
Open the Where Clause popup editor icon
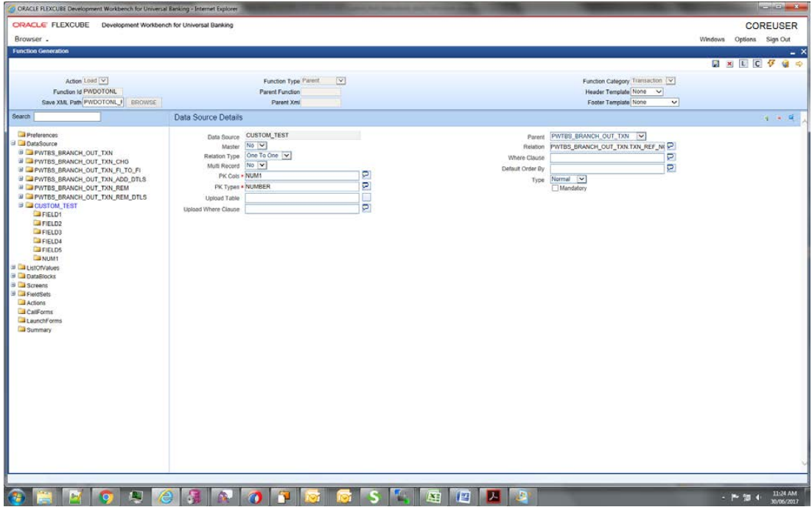pos(671,157)
